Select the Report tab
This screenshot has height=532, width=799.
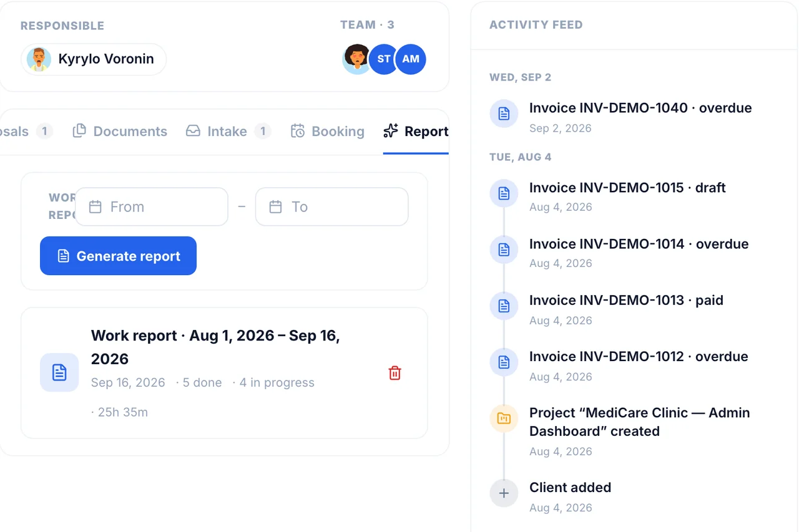[x=416, y=132]
